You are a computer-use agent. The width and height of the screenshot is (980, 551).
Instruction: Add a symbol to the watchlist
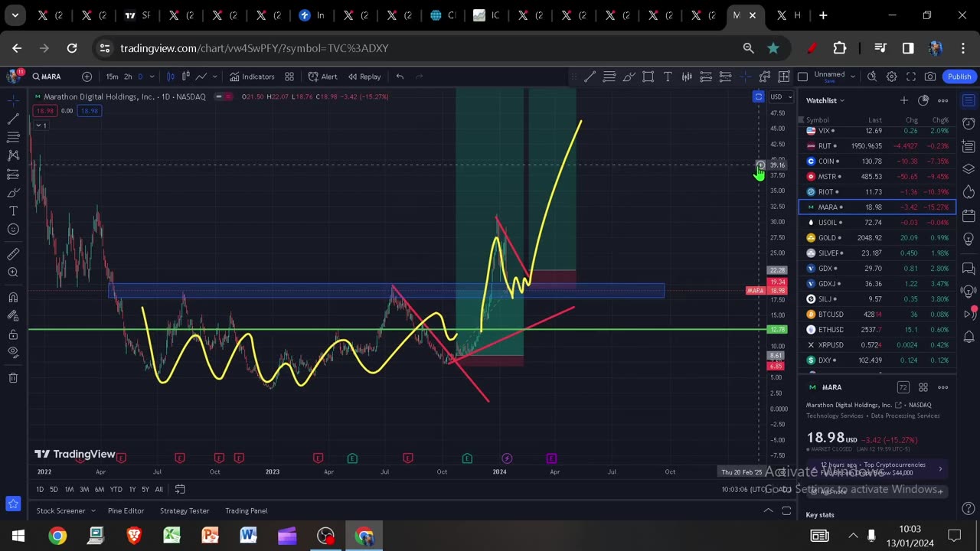pyautogui.click(x=903, y=100)
